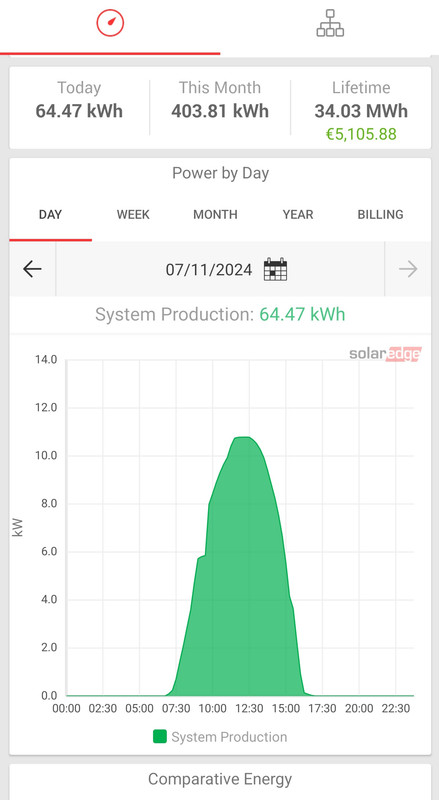Tap the Comparative Energy heading

point(220,779)
